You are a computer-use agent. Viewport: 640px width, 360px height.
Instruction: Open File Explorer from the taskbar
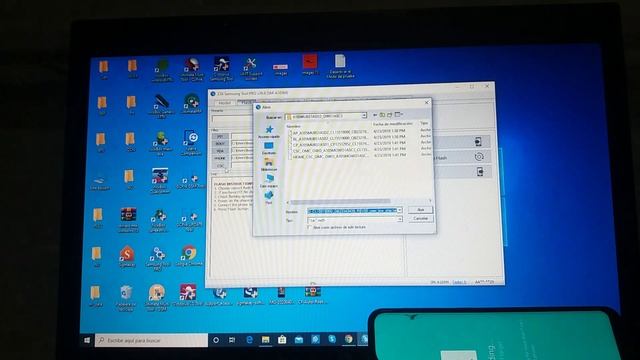[265, 340]
